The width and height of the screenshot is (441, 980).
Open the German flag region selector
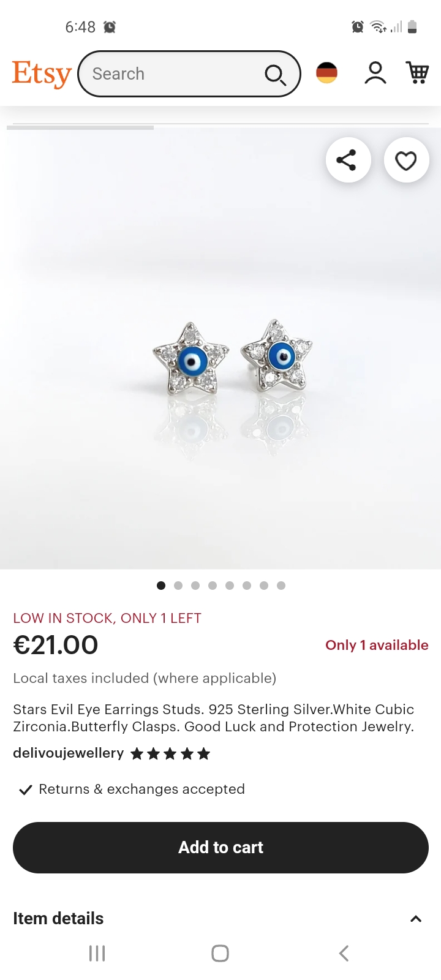tap(326, 73)
